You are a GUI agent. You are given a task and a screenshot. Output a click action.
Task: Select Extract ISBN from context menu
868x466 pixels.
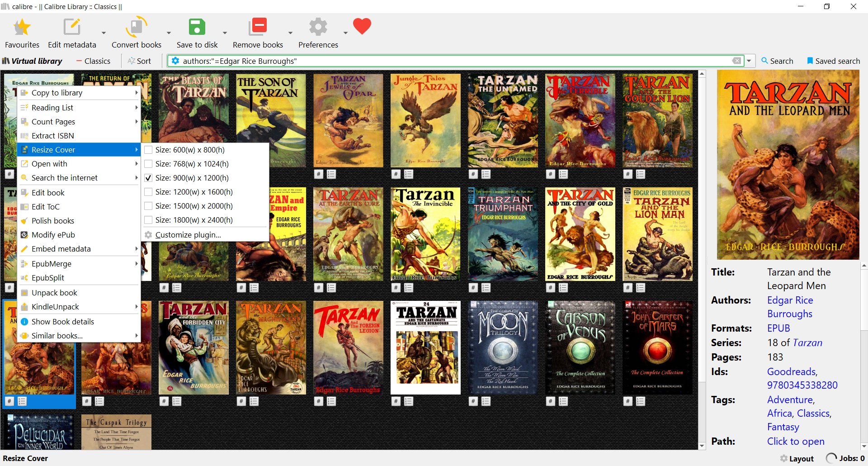click(x=79, y=136)
